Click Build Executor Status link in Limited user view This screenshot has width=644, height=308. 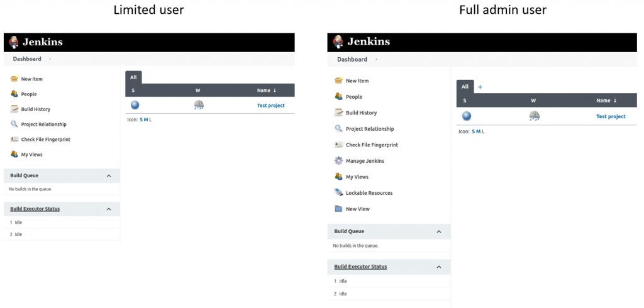coord(35,209)
